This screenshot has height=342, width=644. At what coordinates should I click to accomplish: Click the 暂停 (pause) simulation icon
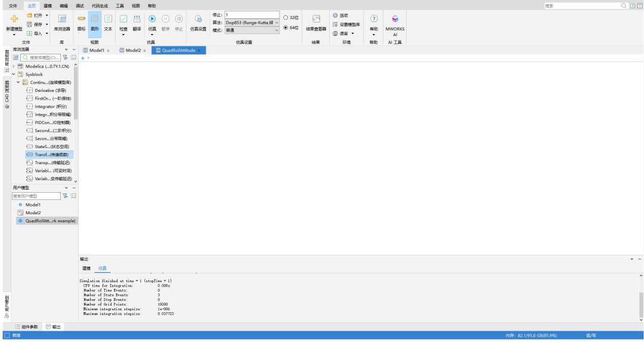click(166, 19)
